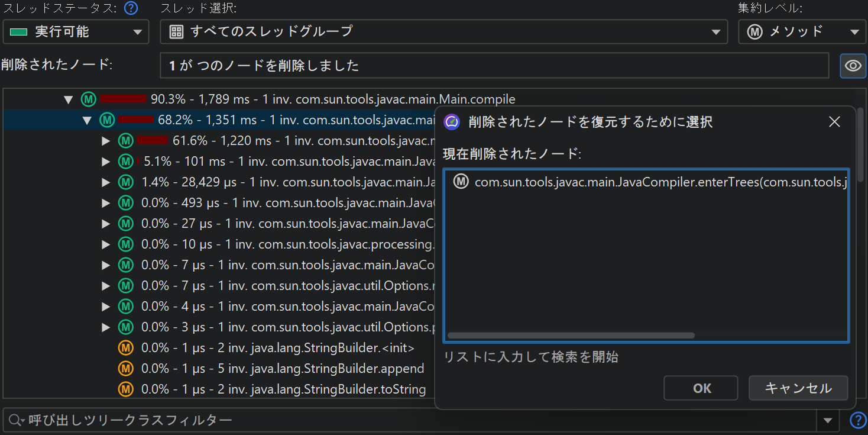Screen dimensions: 868x435
Task: Click orange method icon of StringBuilder.append
Action: click(x=125, y=369)
